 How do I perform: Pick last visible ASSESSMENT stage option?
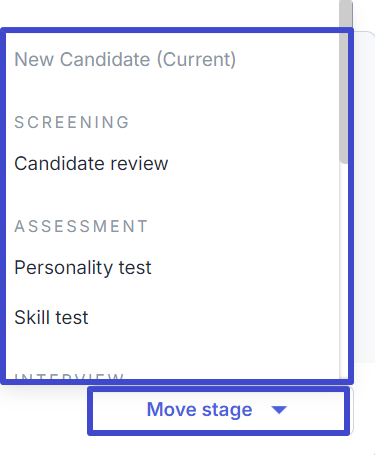coord(51,317)
